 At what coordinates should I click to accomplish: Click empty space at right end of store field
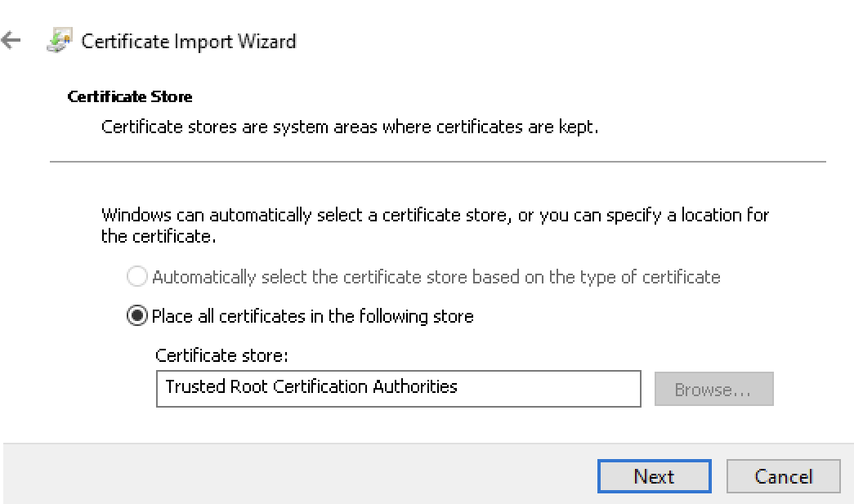[x=588, y=388]
